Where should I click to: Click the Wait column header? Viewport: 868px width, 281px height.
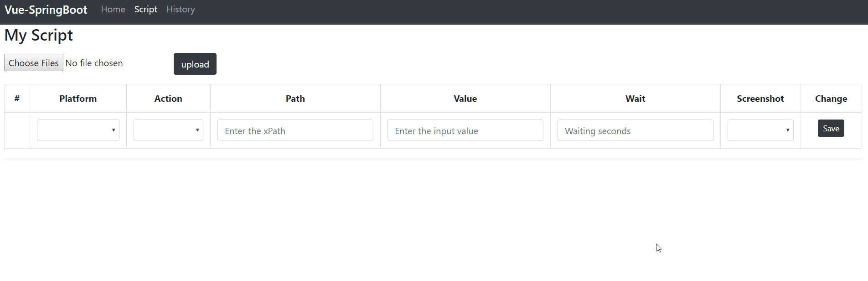(x=635, y=99)
